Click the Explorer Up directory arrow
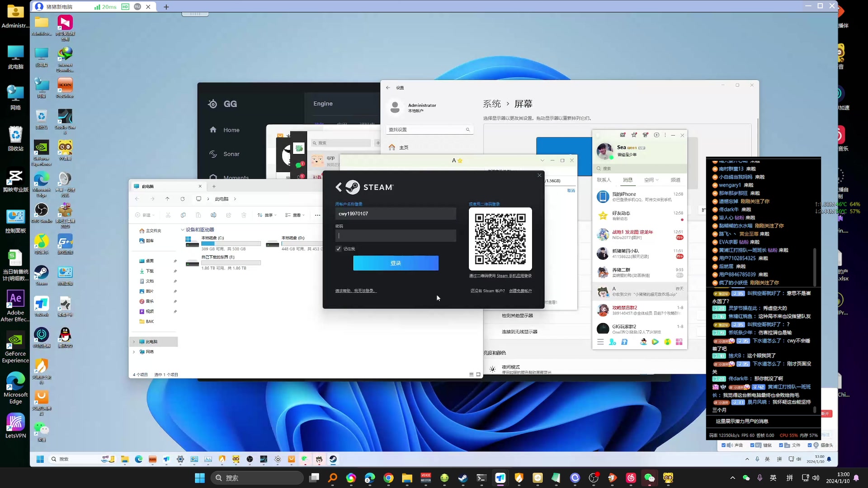Image resolution: width=868 pixels, height=488 pixels. pos(167,199)
